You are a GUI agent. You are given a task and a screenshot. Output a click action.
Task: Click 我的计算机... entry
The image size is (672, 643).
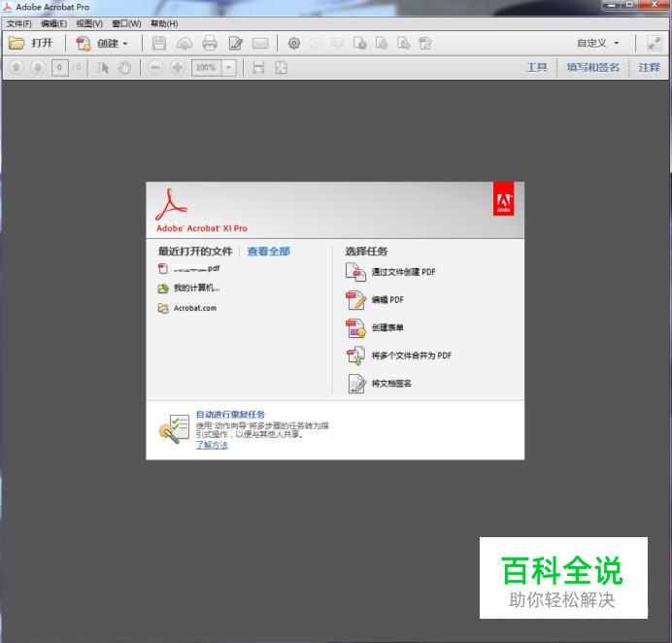(189, 288)
